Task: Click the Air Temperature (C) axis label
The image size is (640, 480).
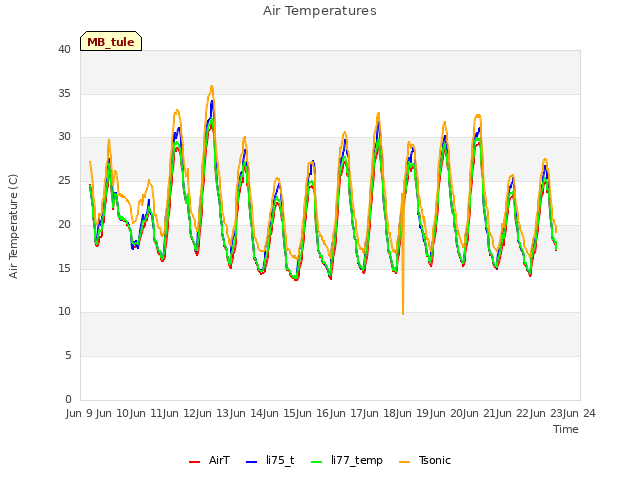Action: click(x=13, y=226)
